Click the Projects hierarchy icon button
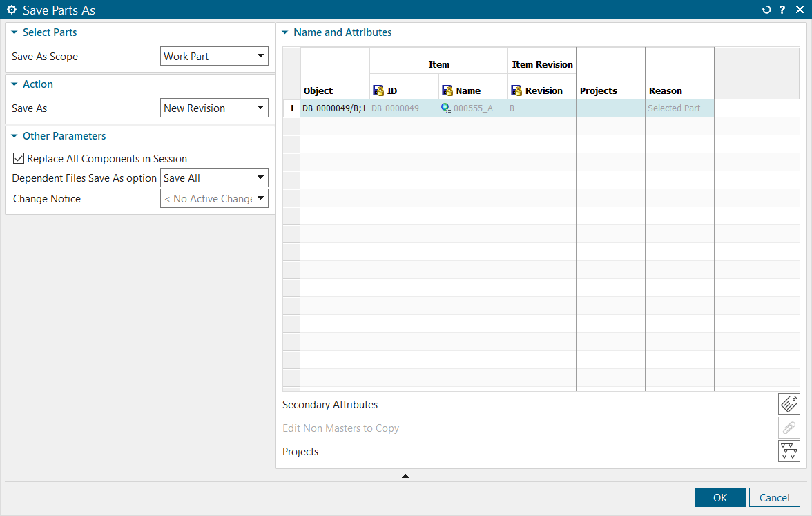 (x=789, y=451)
